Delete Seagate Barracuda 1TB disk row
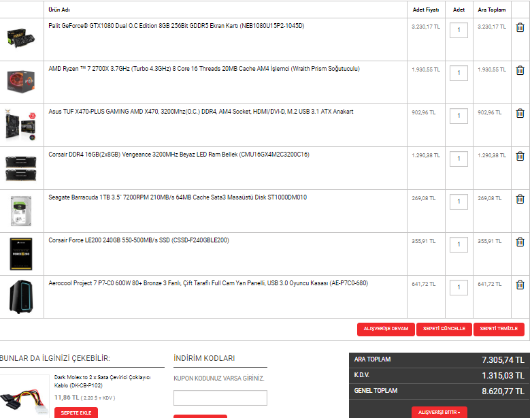Viewport: 532px width, 418px height. [520, 199]
